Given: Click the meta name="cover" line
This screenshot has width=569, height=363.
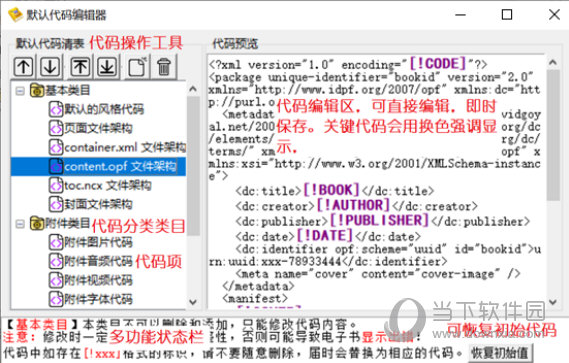Looking at the screenshot, I should coord(378,274).
